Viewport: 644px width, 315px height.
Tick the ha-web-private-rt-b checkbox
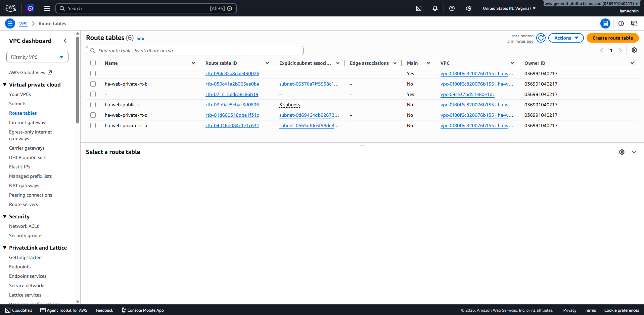pos(93,84)
